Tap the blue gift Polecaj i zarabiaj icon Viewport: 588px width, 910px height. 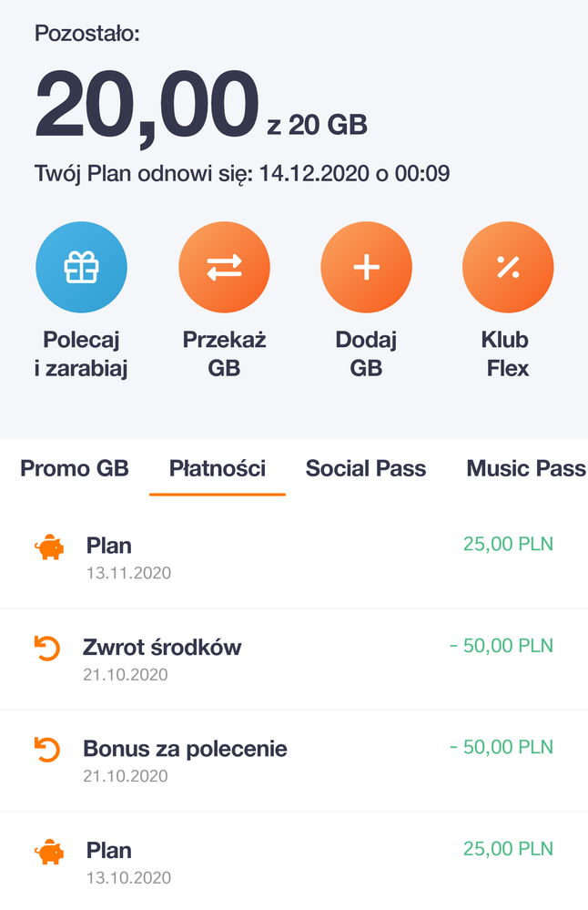tap(81, 267)
